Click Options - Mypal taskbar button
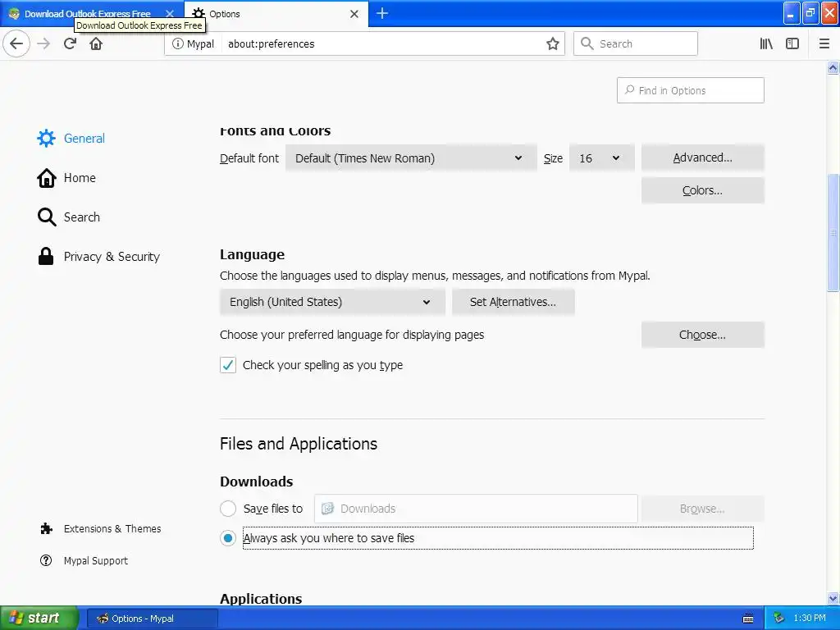This screenshot has width=840, height=630. pos(152,619)
